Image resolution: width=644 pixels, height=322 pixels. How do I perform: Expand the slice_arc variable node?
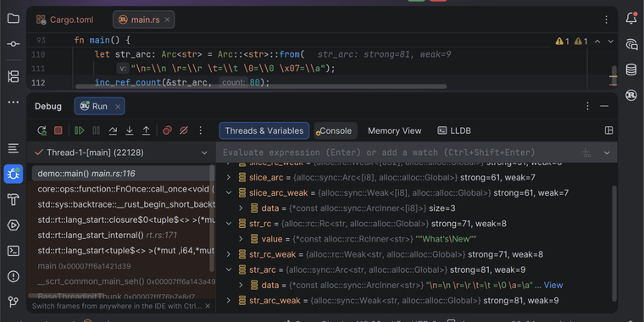[229, 177]
